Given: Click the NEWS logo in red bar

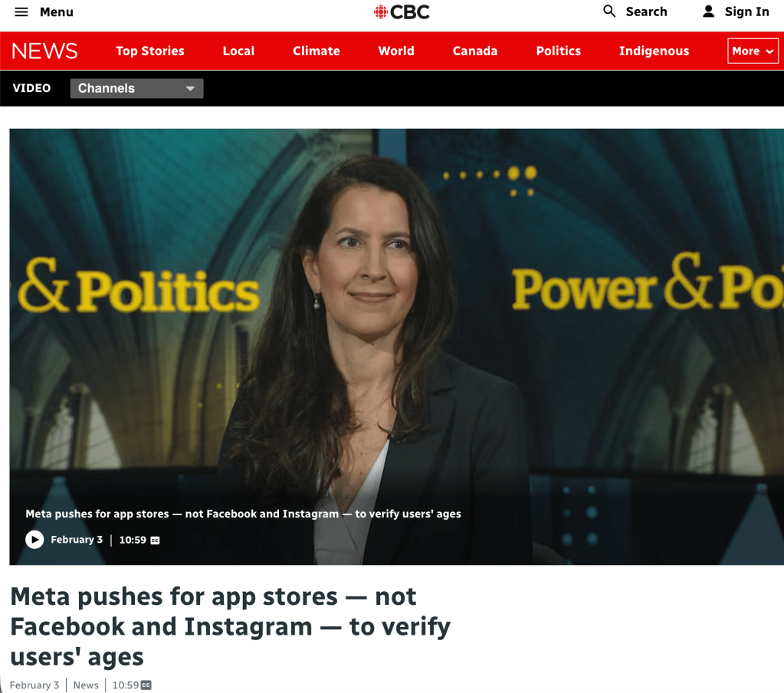Looking at the screenshot, I should click(44, 51).
